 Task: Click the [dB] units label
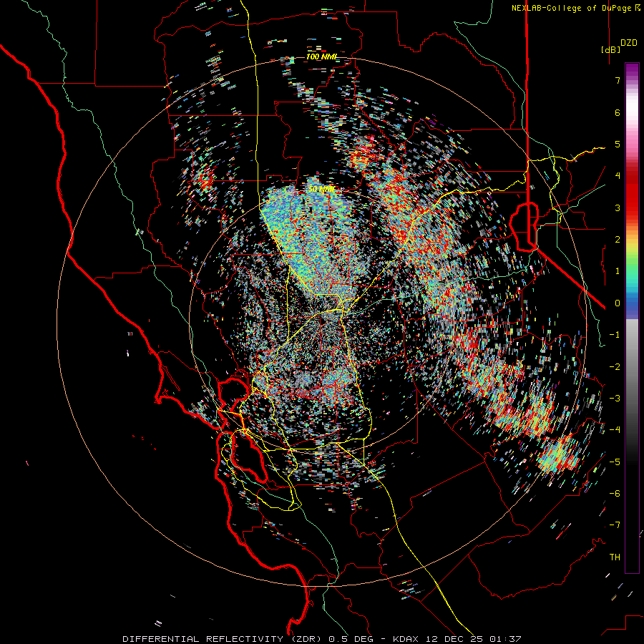click(x=610, y=49)
